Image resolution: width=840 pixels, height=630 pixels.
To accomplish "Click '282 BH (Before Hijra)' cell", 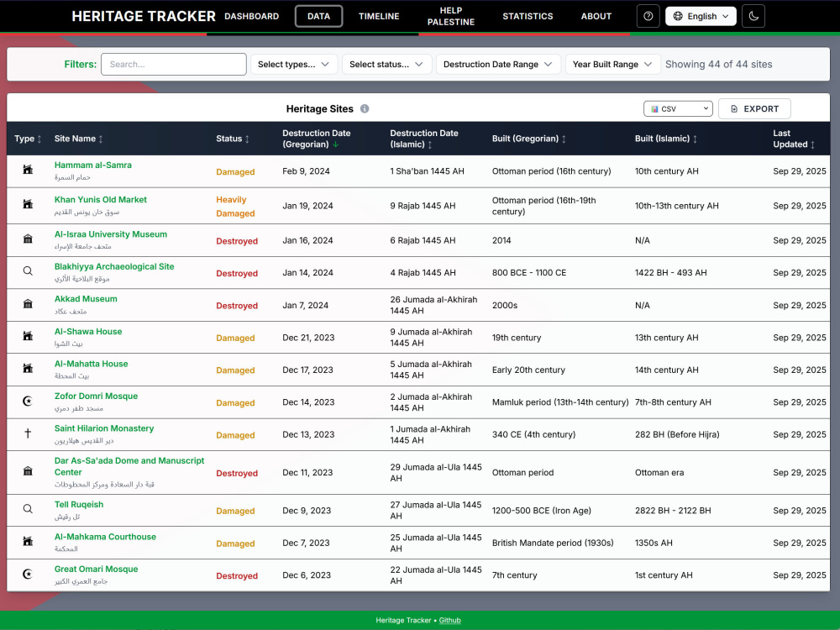I will (x=676, y=434).
